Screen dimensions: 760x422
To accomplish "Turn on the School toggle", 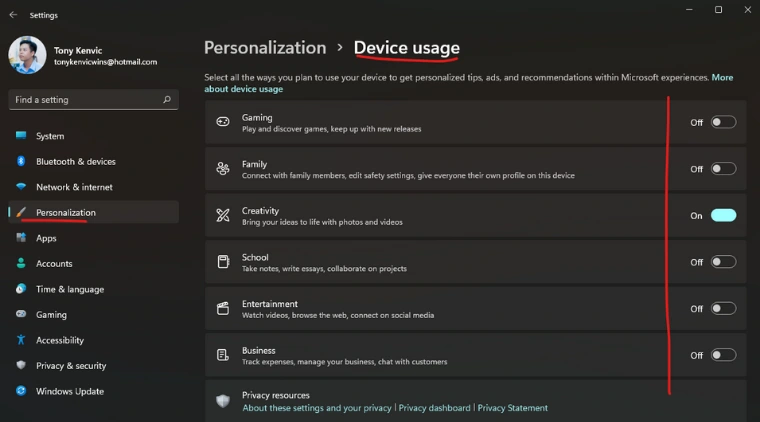I will 723,262.
